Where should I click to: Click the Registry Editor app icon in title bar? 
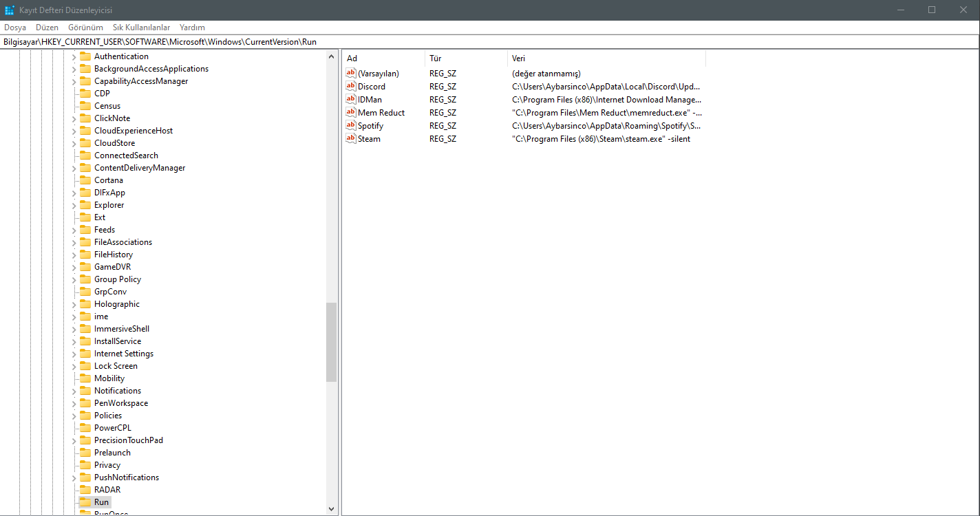10,10
